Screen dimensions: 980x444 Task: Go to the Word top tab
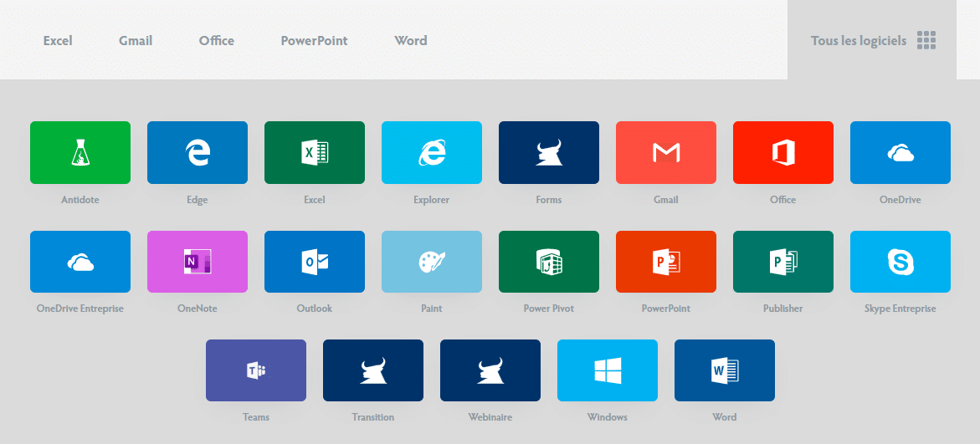pos(411,41)
